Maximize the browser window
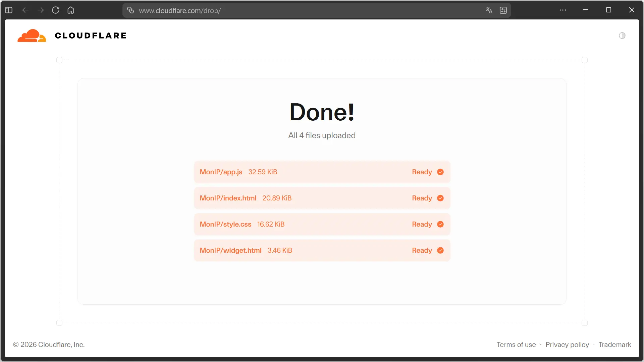 tap(608, 10)
